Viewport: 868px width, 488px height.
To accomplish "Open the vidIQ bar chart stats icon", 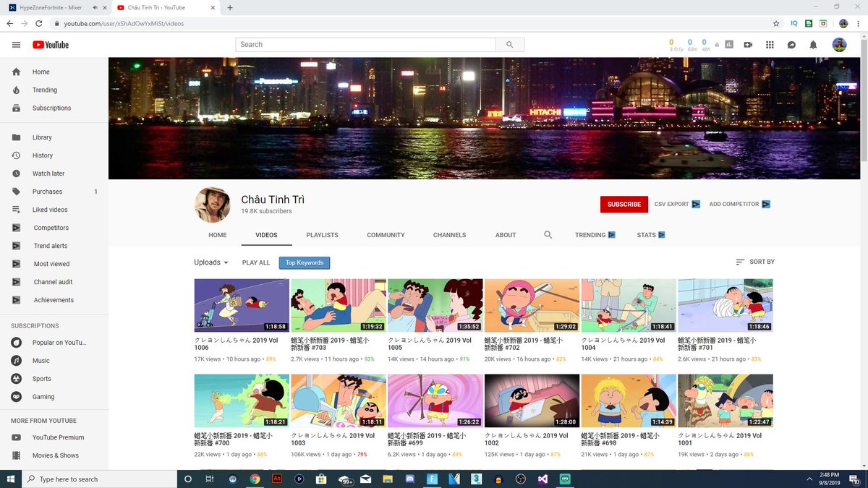I will pos(729,45).
